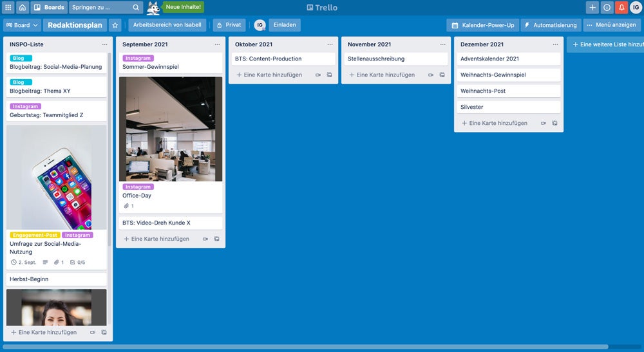Open the apps grid menu icon

pos(8,8)
